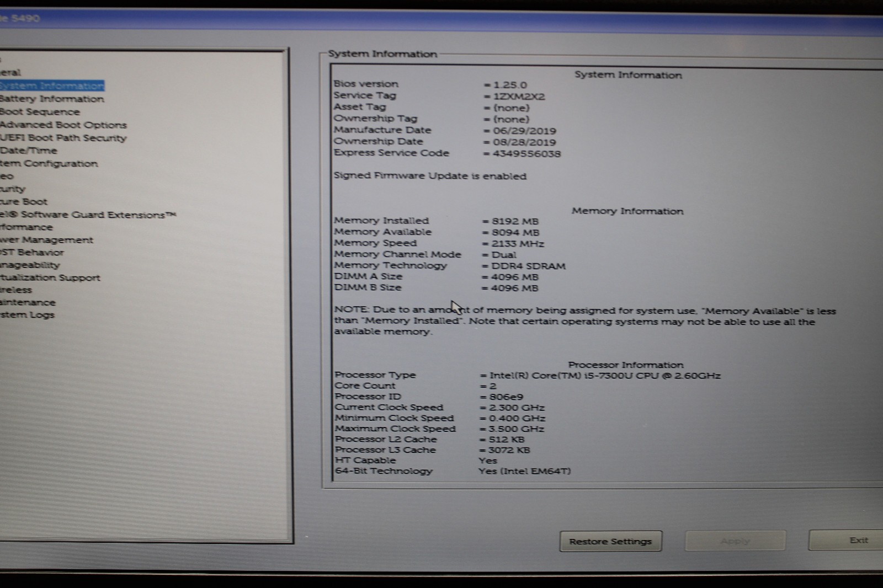Click the Memory Available value 8094 MB
Image resolution: width=883 pixels, height=588 pixels.
[515, 233]
